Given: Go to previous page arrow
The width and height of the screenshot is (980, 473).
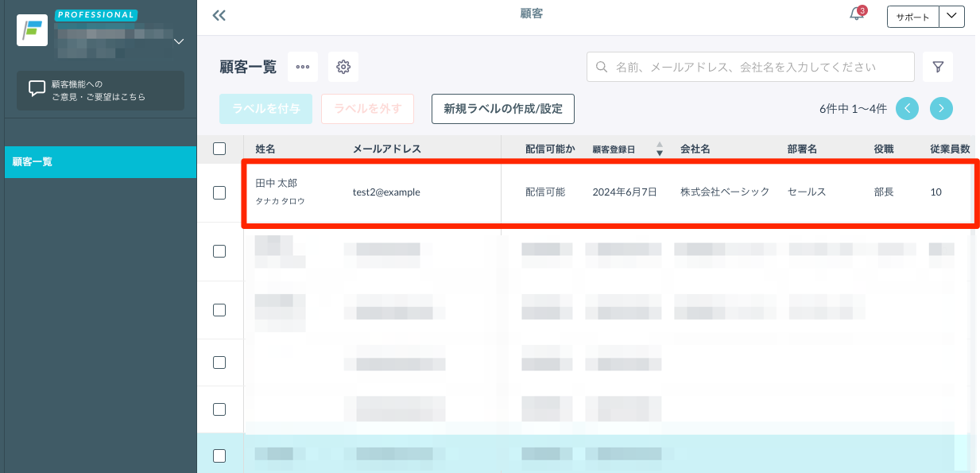Looking at the screenshot, I should [x=908, y=109].
